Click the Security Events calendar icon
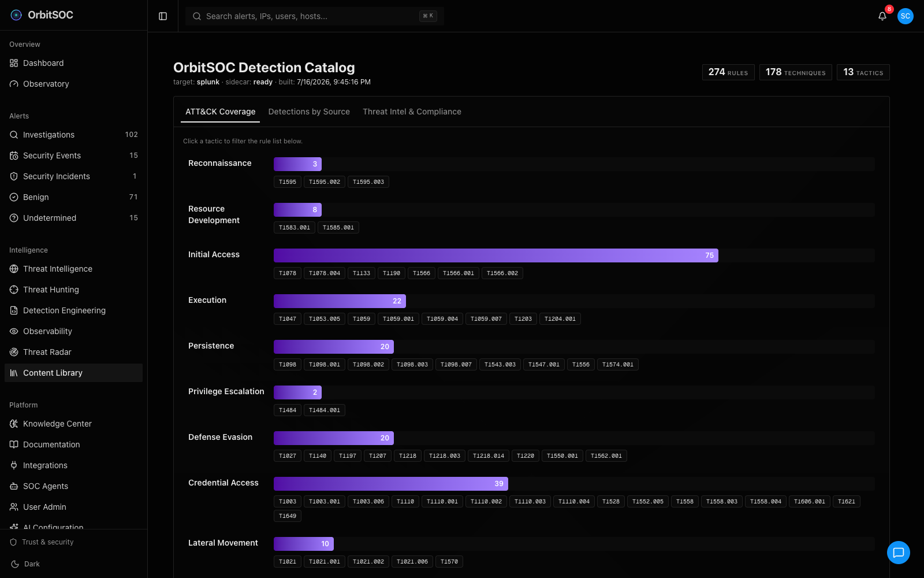Image resolution: width=924 pixels, height=578 pixels. 14,155
